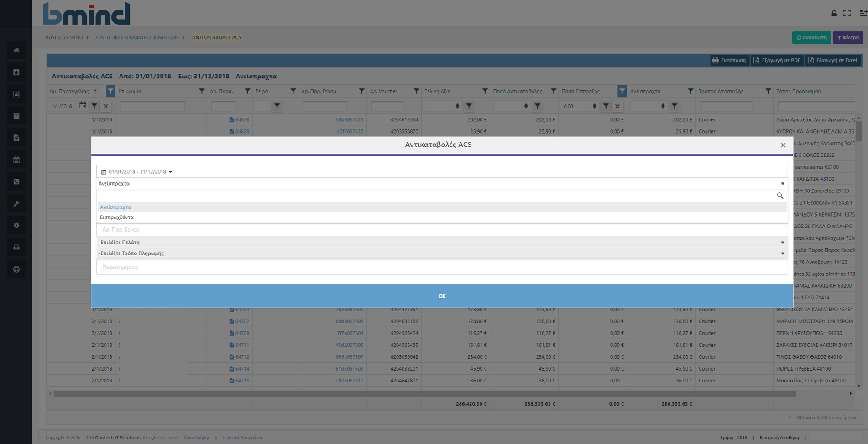
Task: Open filter menu on Αρ. Voucher column header
Action: [416, 91]
